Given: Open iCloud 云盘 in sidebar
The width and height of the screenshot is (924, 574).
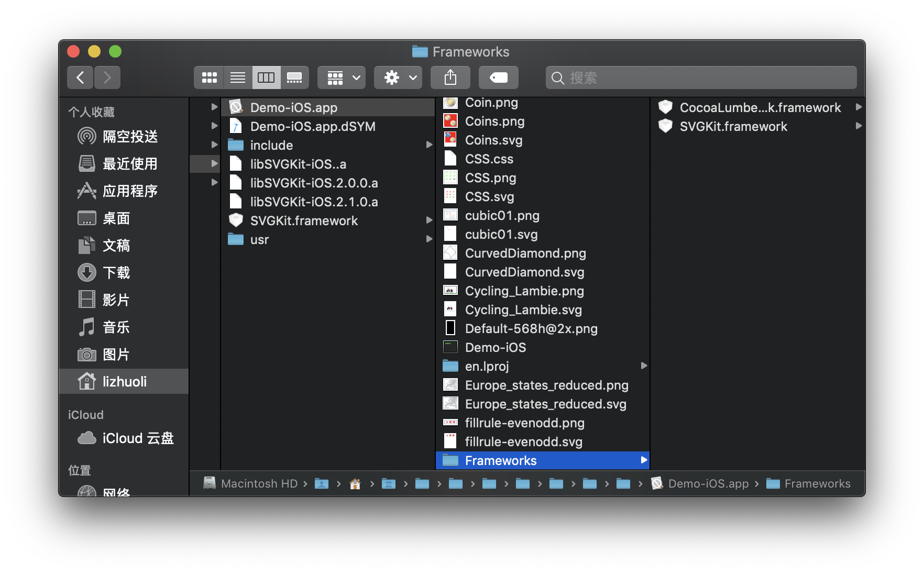Looking at the screenshot, I should click(124, 438).
